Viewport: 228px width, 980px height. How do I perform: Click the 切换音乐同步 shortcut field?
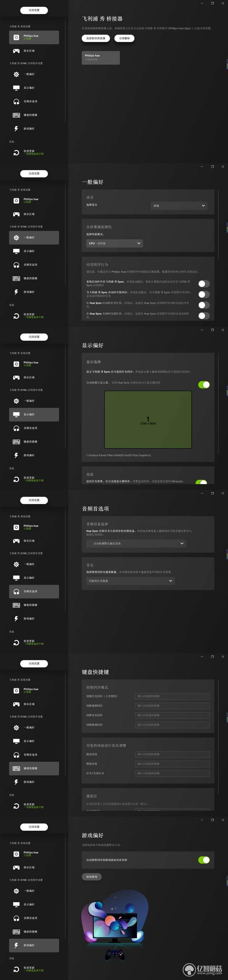click(x=172, y=716)
